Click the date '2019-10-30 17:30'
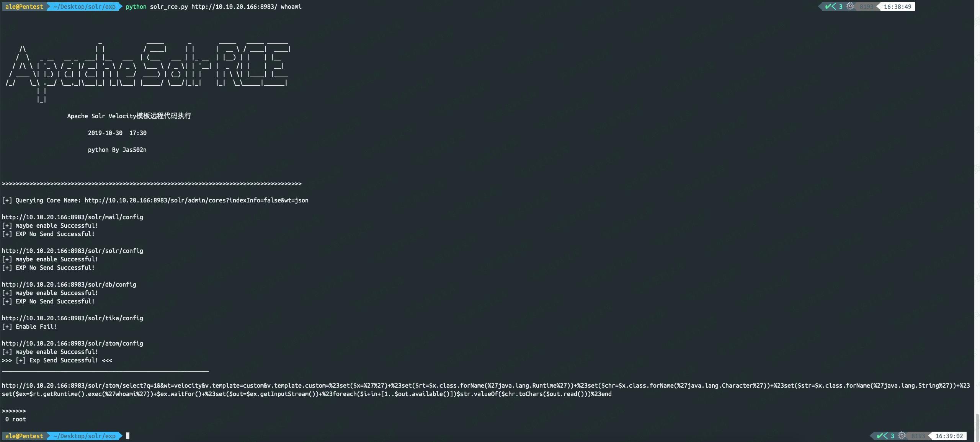Image resolution: width=980 pixels, height=442 pixels. pos(117,133)
